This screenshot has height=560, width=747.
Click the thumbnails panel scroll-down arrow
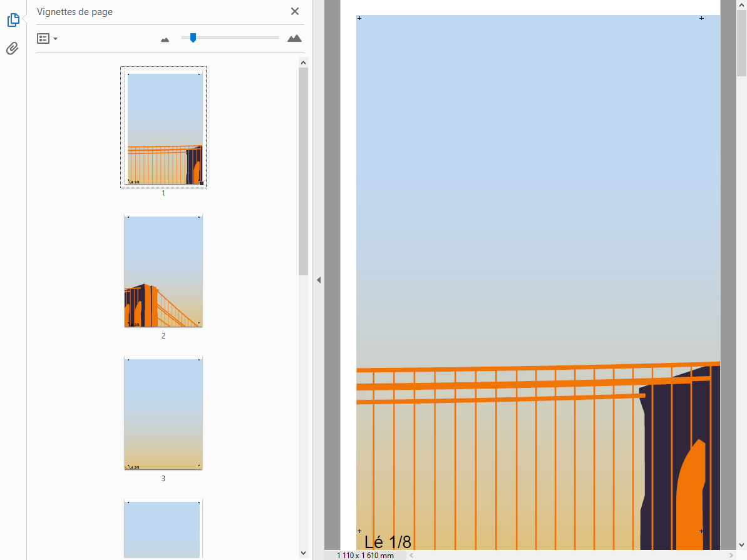(304, 553)
